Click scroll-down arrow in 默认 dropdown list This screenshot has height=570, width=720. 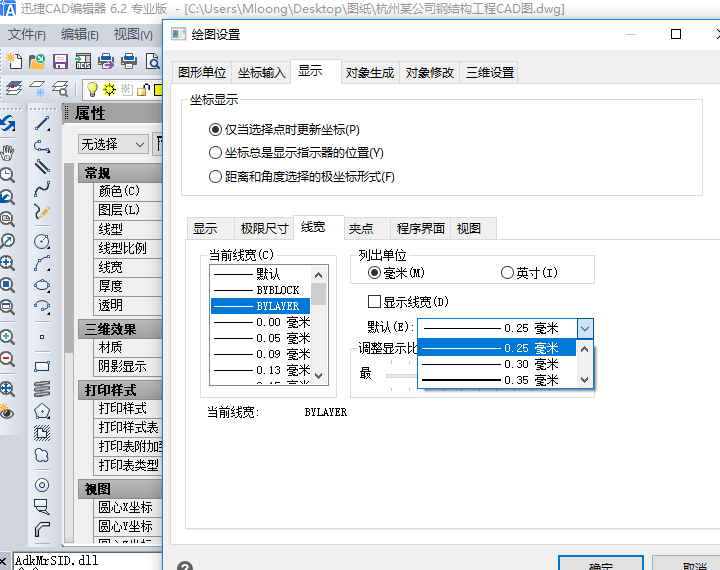coord(584,380)
